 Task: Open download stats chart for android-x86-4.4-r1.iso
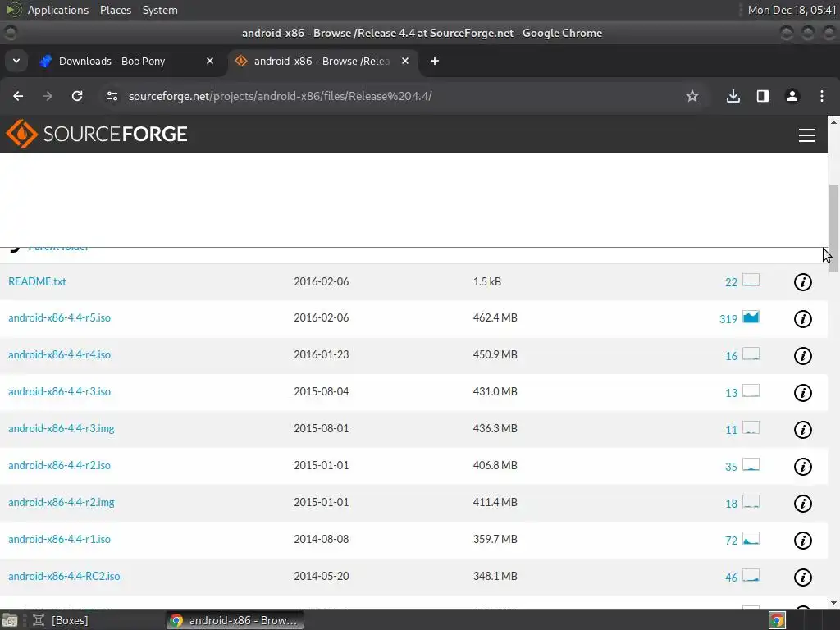point(751,539)
